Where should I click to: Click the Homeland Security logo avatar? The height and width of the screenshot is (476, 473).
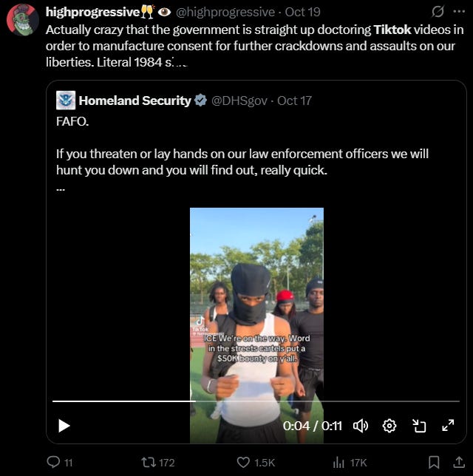66,101
